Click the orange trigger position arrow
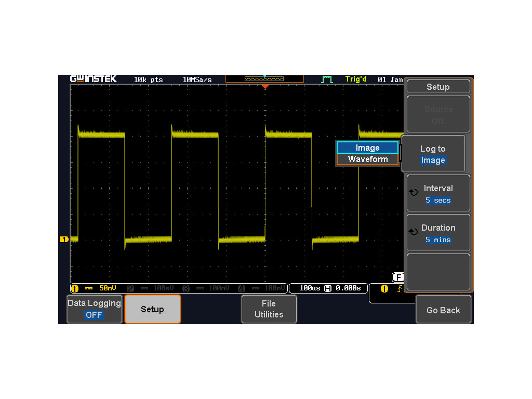532x399 pixels. [x=265, y=87]
